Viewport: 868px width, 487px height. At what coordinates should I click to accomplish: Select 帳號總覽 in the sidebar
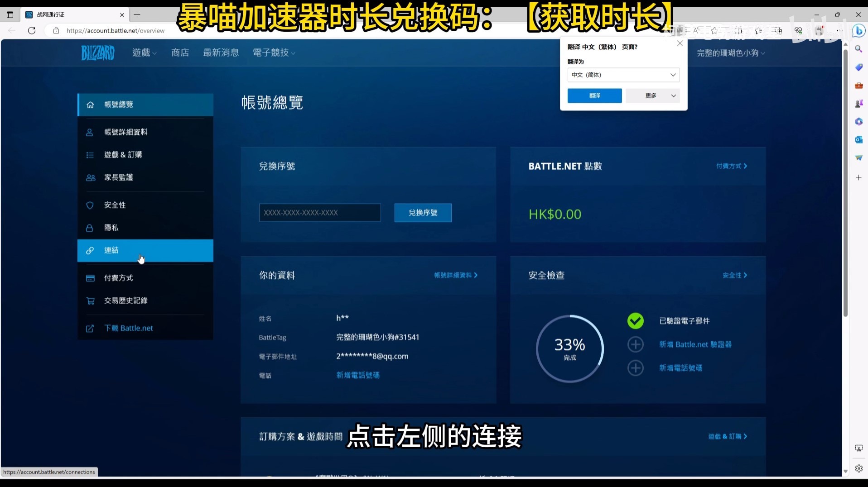145,105
